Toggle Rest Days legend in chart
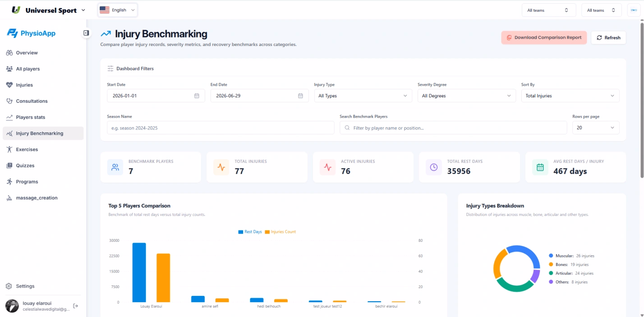This screenshot has width=644, height=317. [x=250, y=232]
